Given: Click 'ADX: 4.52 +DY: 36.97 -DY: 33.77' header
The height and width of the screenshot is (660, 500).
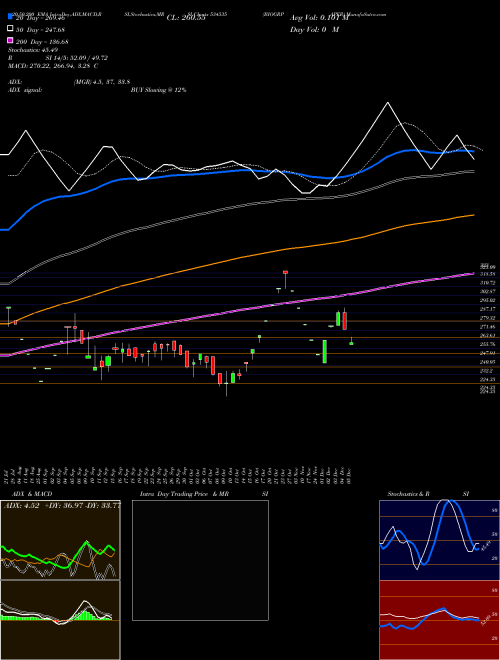Looking at the screenshot, I should point(62,505).
